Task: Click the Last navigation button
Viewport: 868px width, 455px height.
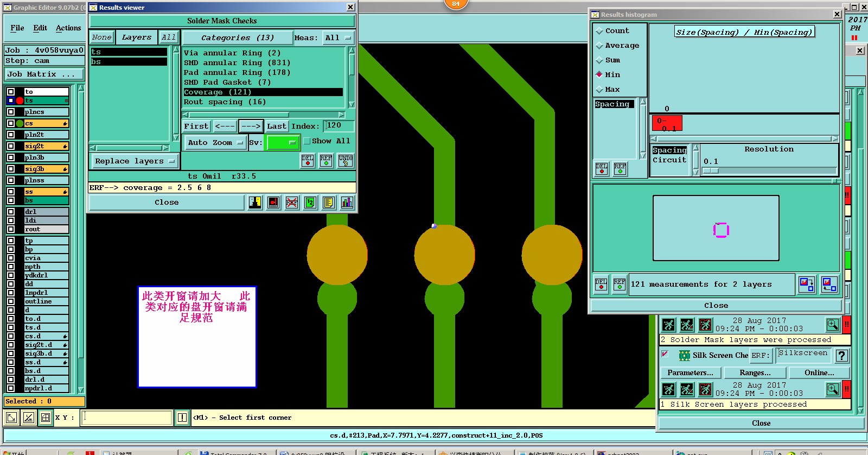Action: pyautogui.click(x=277, y=126)
